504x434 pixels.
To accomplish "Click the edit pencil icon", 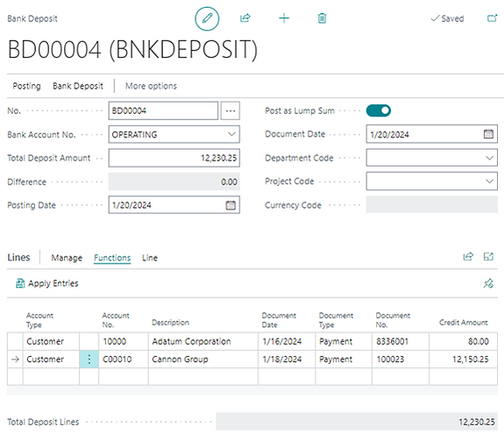I will tap(207, 18).
